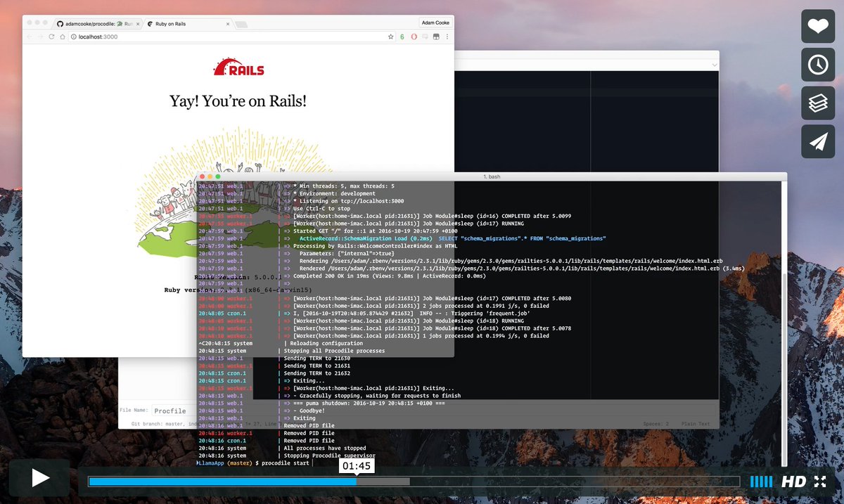Viewport: 844px width, 504px height.
Task: Close the Ruby on Rails tab
Action: [x=228, y=23]
